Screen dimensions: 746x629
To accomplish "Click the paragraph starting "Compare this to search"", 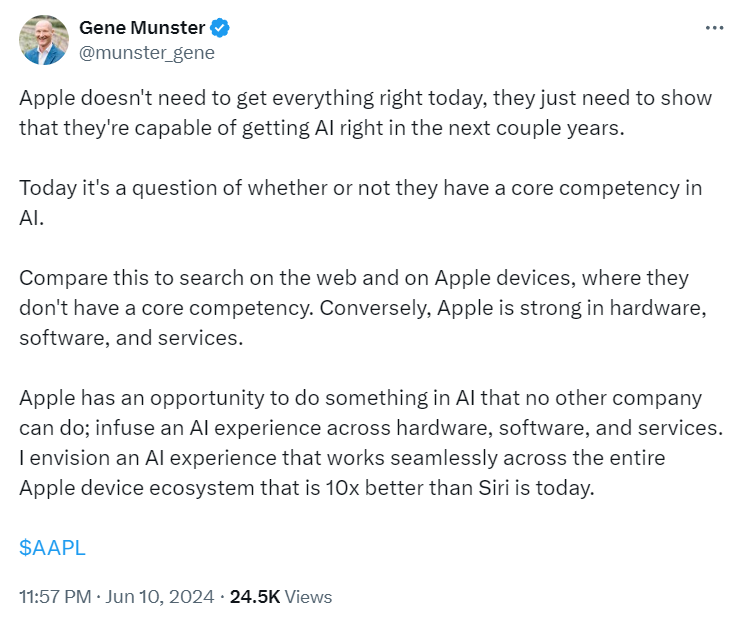I will [363, 308].
